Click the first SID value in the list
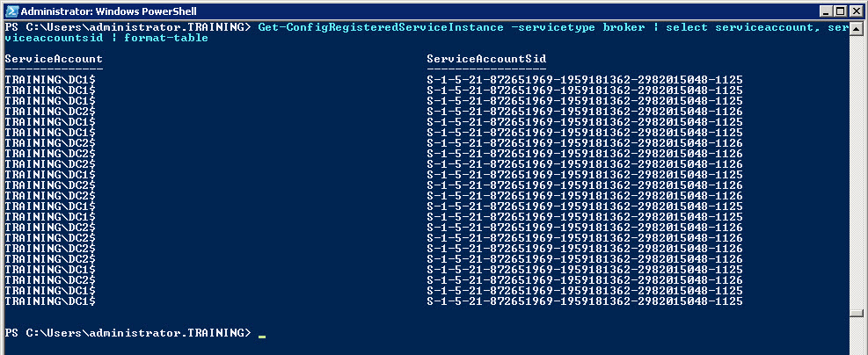The image size is (868, 355). (585, 80)
